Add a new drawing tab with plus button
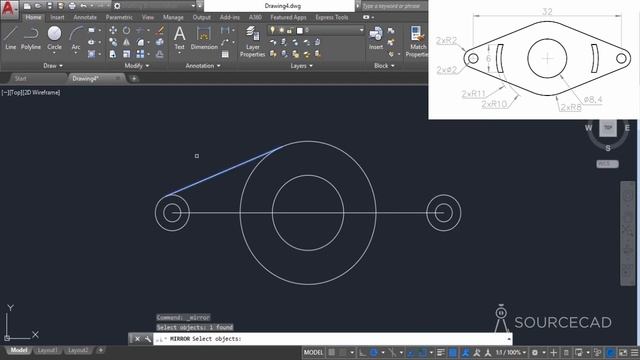The width and height of the screenshot is (640, 360). pos(133,78)
